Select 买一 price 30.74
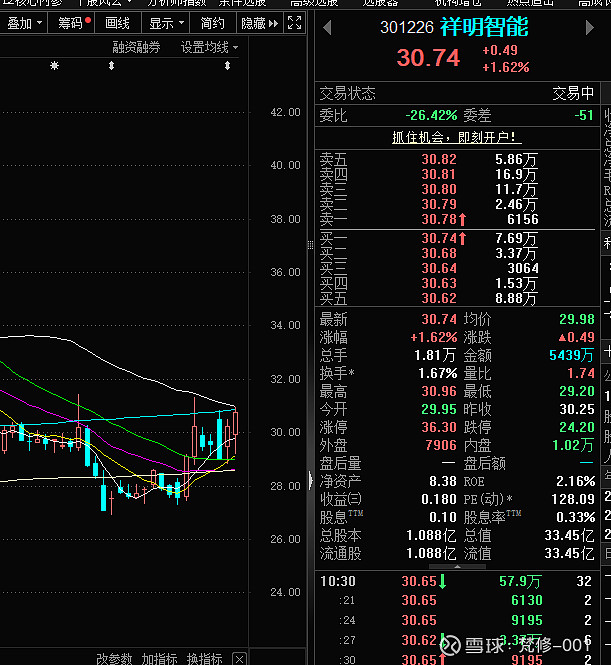 (439, 238)
